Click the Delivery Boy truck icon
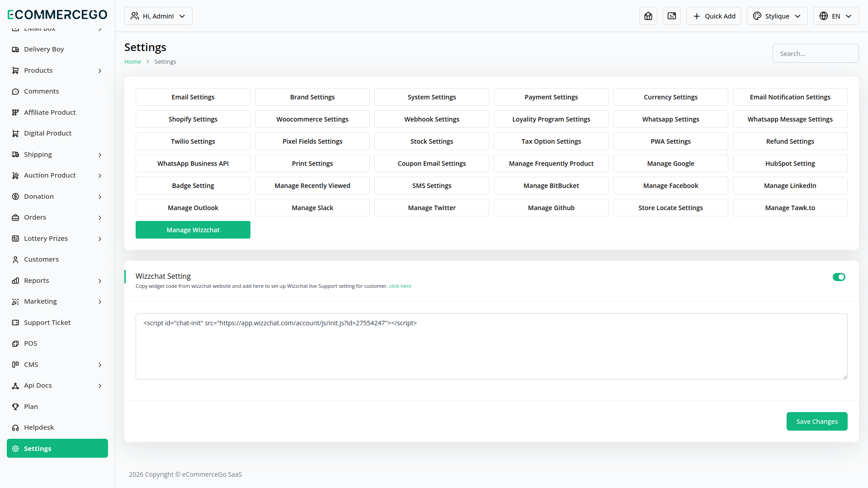 point(15,49)
